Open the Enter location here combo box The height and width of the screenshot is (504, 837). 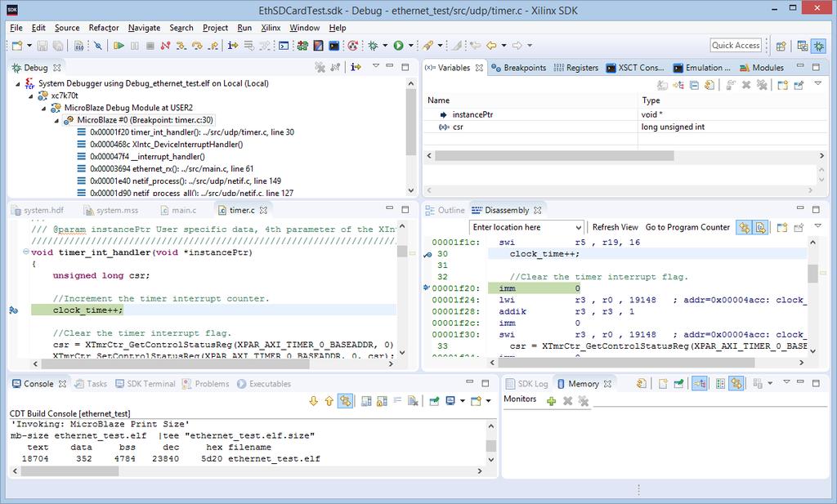click(526, 227)
